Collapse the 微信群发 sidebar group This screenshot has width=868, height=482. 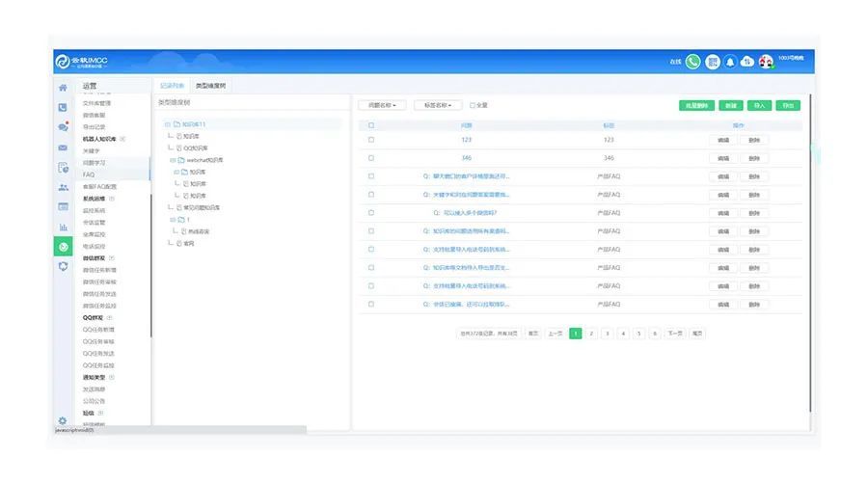[111, 258]
